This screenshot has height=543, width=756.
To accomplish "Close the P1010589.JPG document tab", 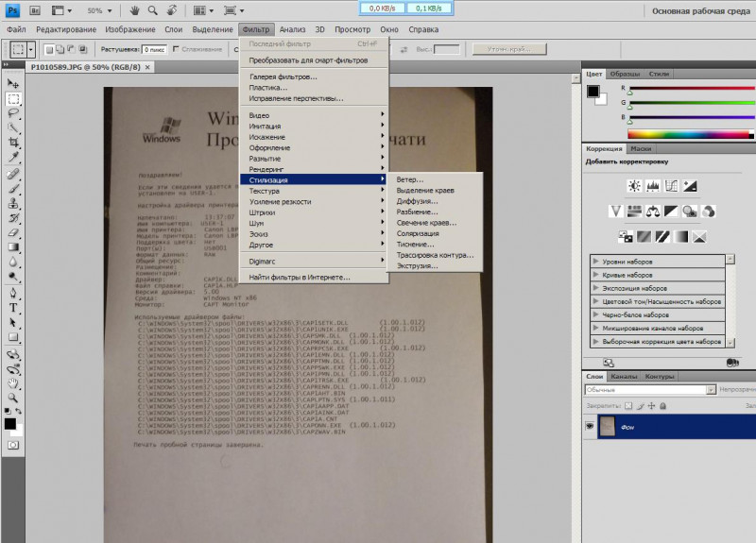I will (147, 67).
